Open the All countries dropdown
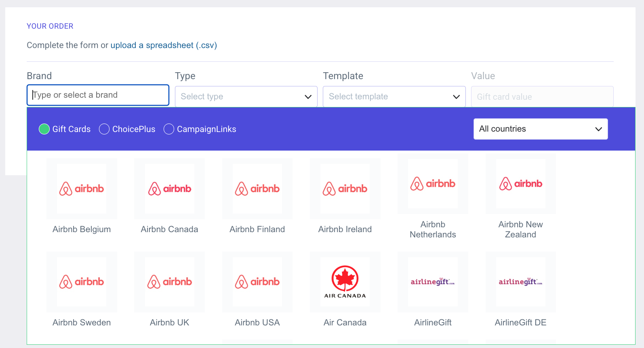Image resolution: width=644 pixels, height=348 pixels. point(540,129)
